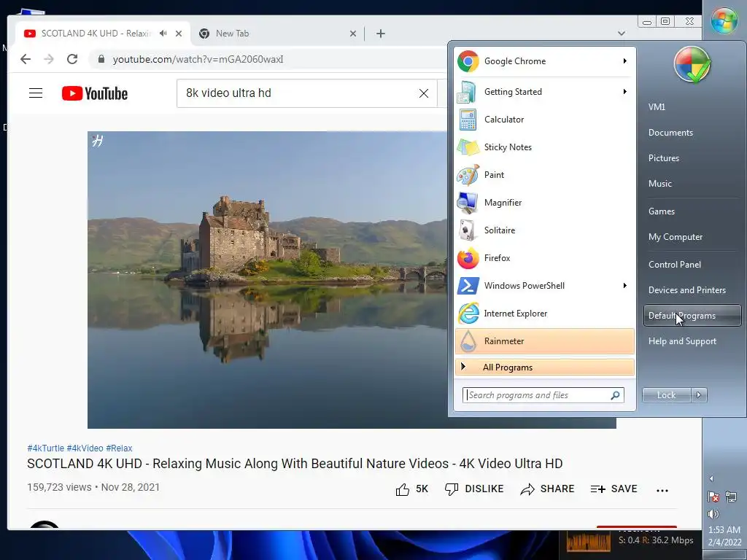
Task: Launch Internet Explorer
Action: 544,314
